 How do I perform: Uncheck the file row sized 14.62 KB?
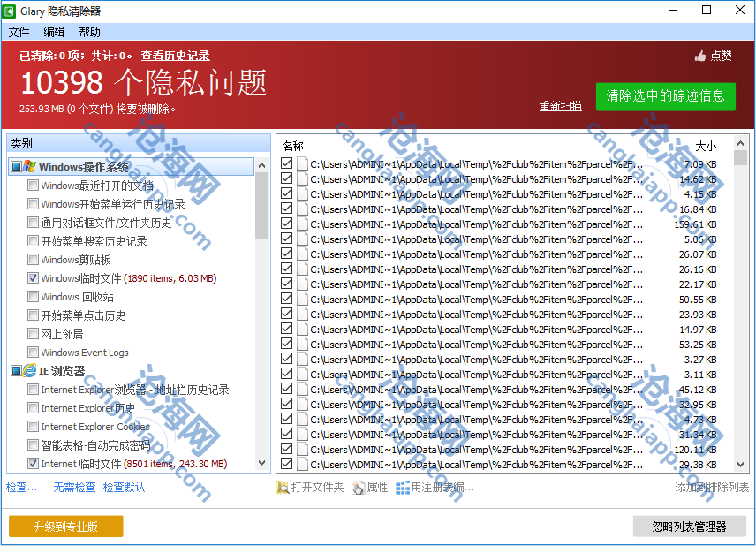pos(286,178)
